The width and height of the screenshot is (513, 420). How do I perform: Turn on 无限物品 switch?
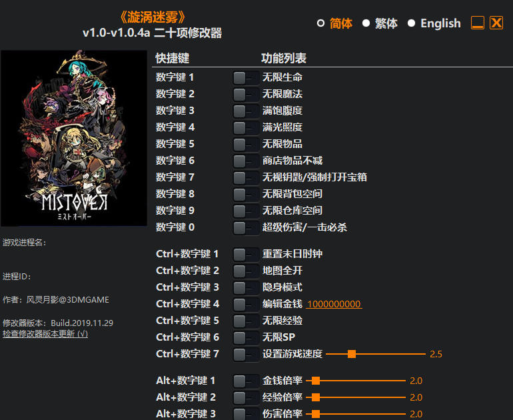[x=246, y=145]
